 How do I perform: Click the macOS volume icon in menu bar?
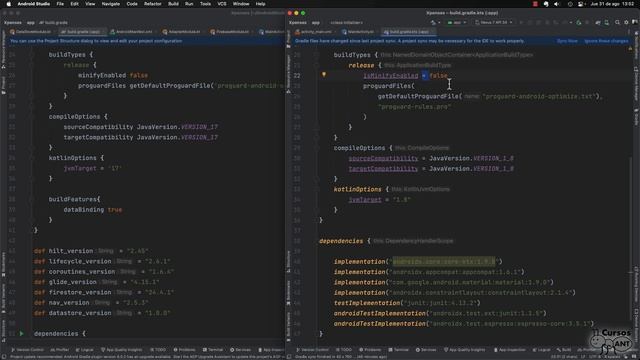pos(557,4)
